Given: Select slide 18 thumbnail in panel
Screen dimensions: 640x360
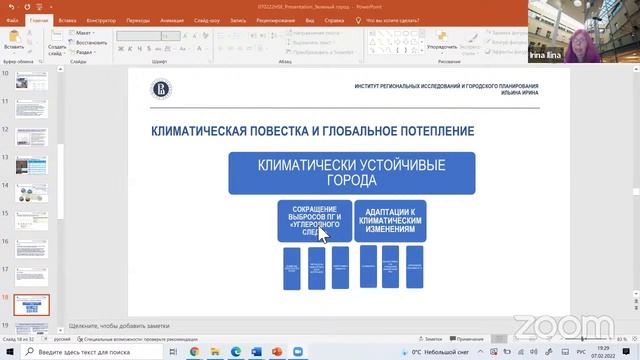Looking at the screenshot, I should [x=31, y=305].
